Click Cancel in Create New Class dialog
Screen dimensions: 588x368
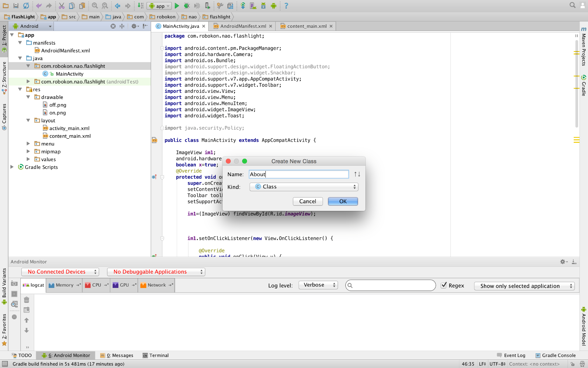pyautogui.click(x=308, y=201)
